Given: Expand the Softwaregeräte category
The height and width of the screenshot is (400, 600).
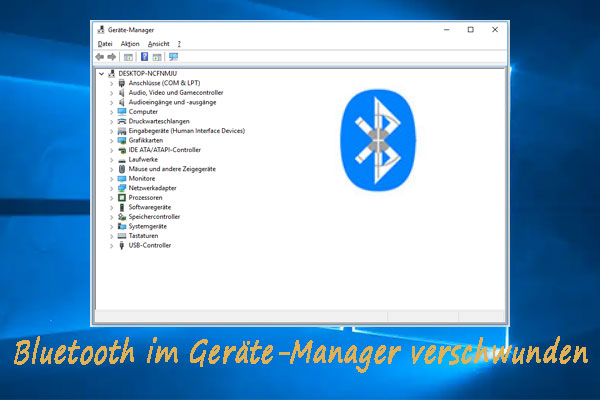Looking at the screenshot, I should (111, 207).
